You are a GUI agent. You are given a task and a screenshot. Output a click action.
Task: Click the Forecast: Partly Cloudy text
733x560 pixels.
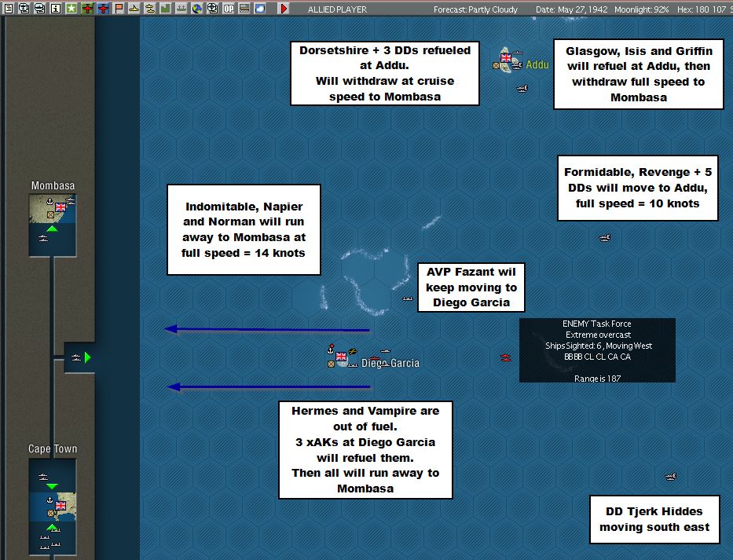click(475, 9)
